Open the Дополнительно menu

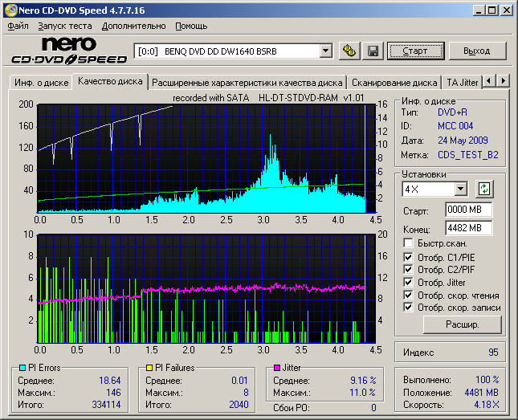coord(134,26)
